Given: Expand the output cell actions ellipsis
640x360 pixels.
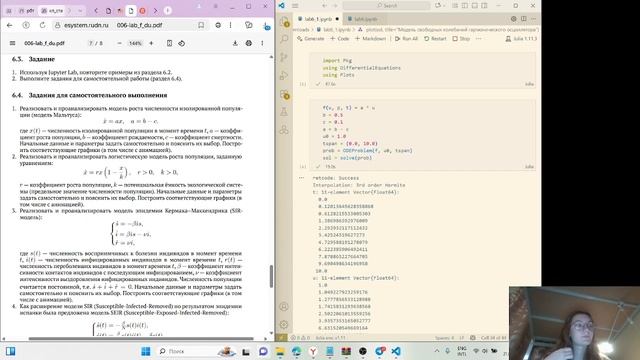Looking at the screenshot, I should click(x=302, y=178).
